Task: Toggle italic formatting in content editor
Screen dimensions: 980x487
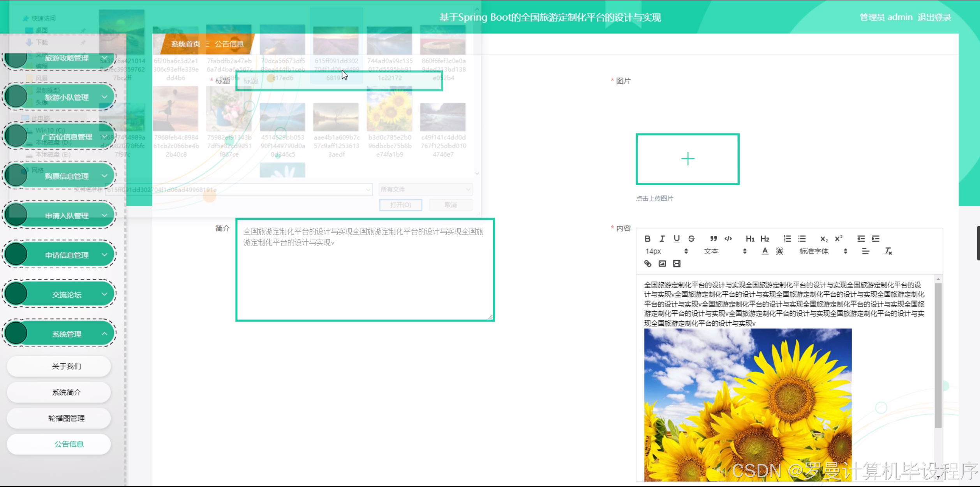Action: point(662,239)
